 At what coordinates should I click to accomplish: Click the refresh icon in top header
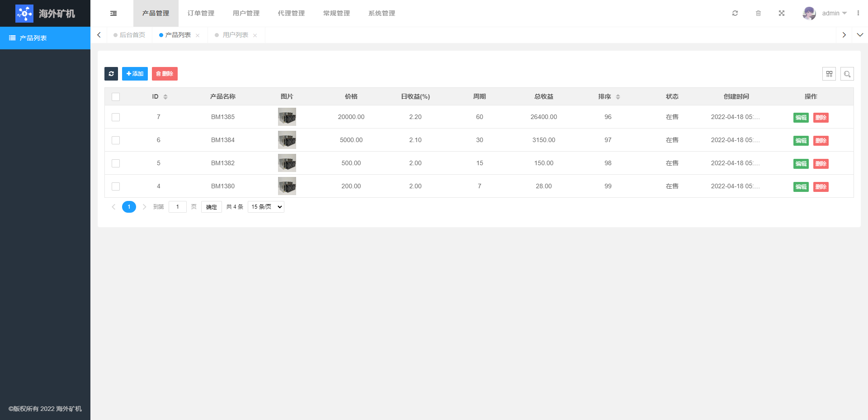click(x=735, y=13)
